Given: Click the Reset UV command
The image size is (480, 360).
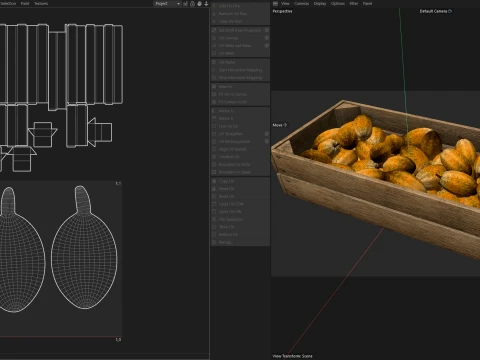Looking at the screenshot, I should (x=240, y=196).
